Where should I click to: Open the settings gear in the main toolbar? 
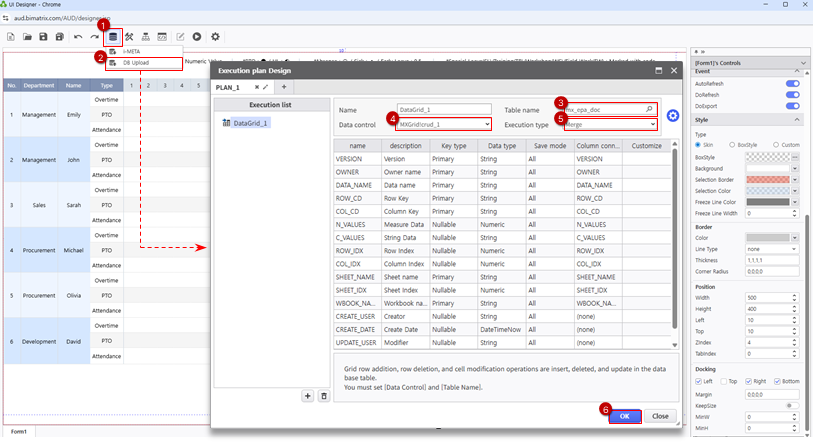(x=215, y=37)
